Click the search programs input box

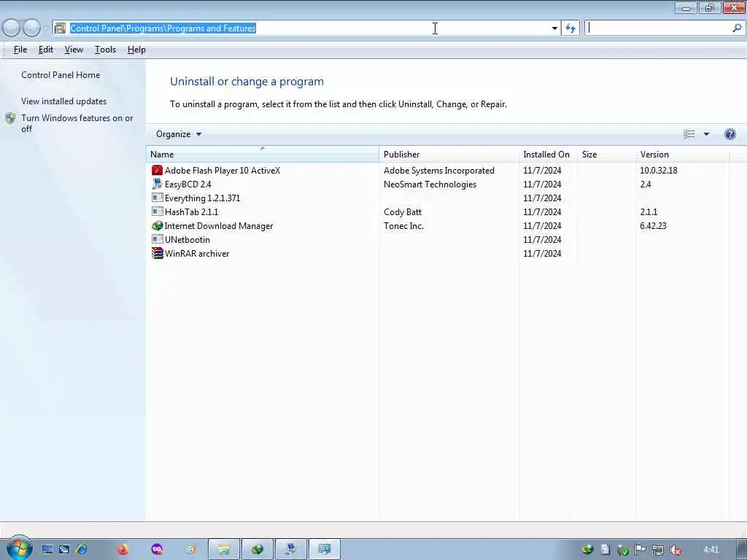[659, 28]
